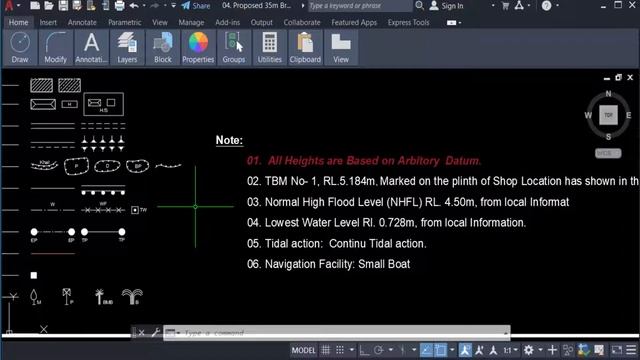Click the ViewCube TOP face
640x360 pixels.
click(608, 115)
